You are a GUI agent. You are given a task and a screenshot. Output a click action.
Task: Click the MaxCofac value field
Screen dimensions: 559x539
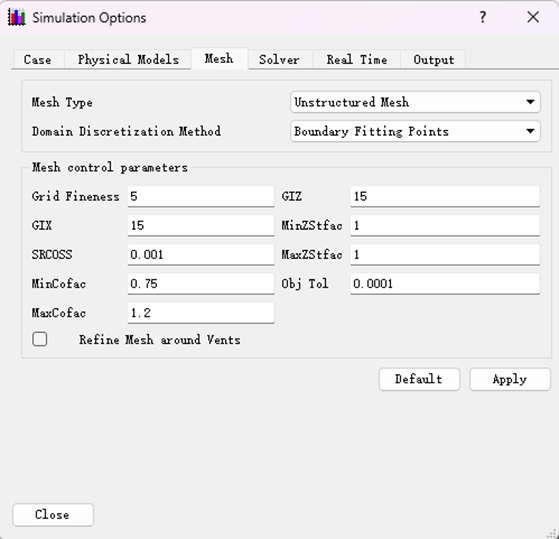(201, 313)
